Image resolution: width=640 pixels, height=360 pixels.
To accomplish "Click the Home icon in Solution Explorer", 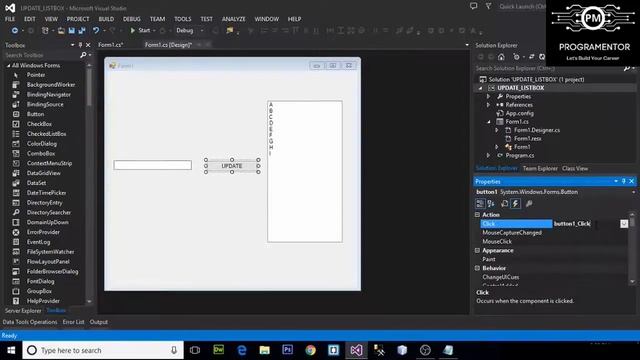I will pyautogui.click(x=501, y=57).
